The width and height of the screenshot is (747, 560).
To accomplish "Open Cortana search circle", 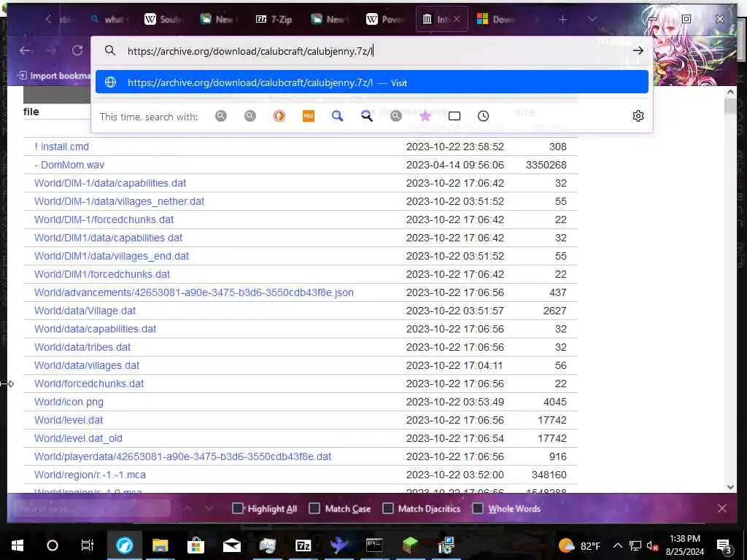I will point(53,545).
